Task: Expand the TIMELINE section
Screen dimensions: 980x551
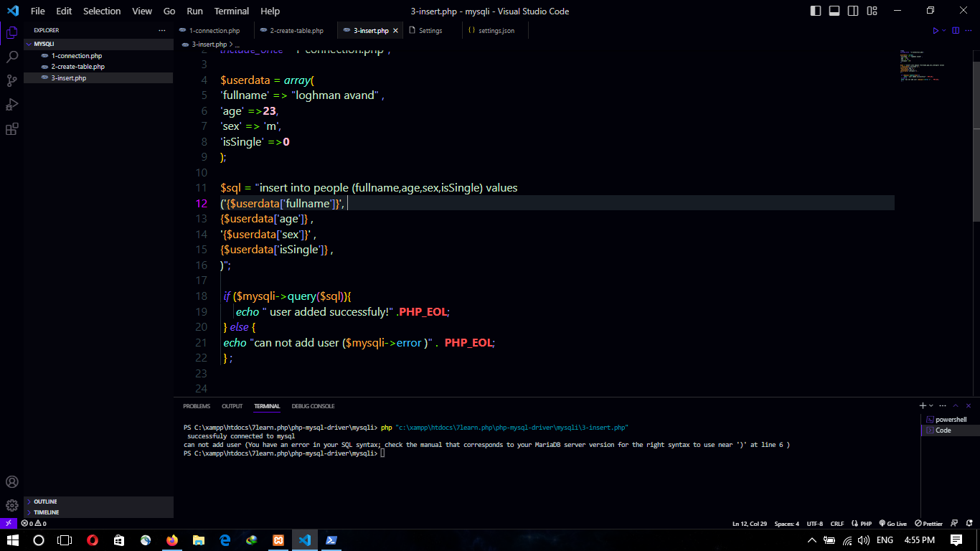Action: point(99,512)
